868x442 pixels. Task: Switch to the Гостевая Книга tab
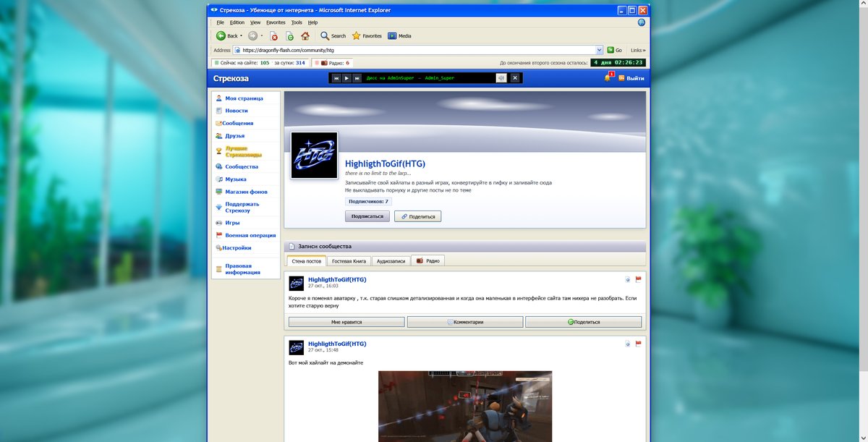(349, 260)
